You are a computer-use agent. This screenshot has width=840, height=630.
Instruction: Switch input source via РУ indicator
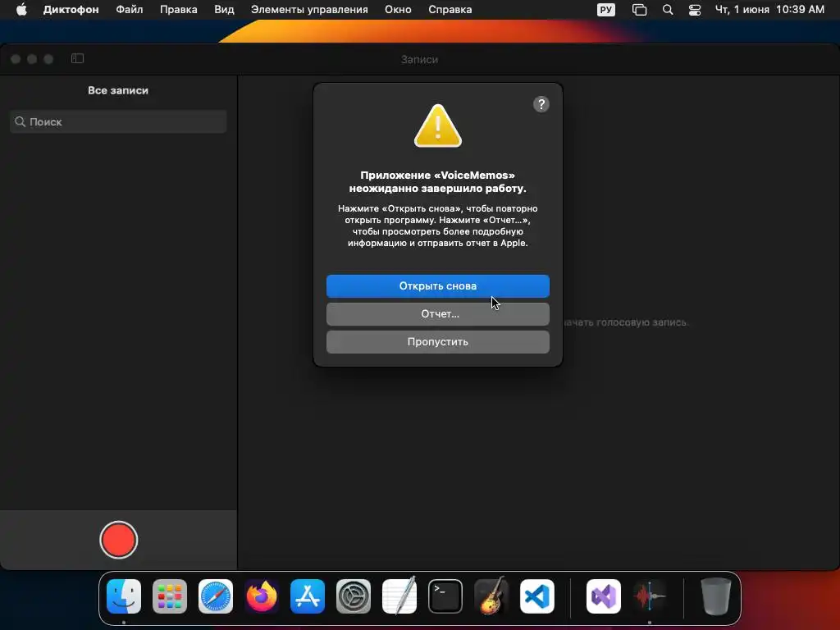point(606,10)
